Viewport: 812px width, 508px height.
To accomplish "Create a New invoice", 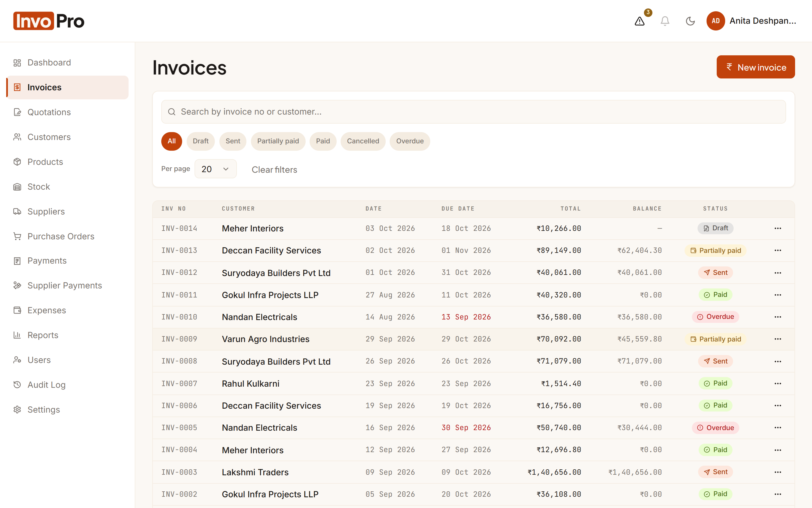I will (x=756, y=67).
